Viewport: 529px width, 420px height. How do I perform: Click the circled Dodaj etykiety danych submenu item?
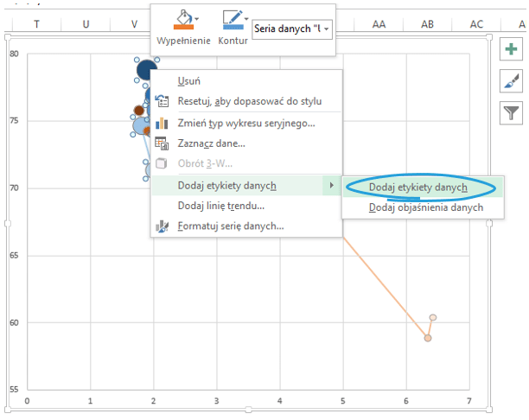[x=417, y=187]
